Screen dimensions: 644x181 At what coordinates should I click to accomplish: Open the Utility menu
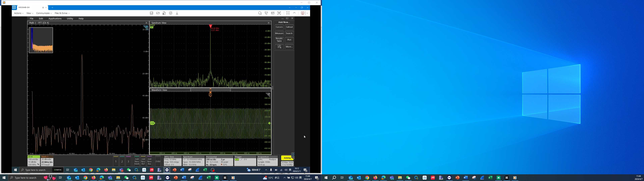tap(70, 18)
